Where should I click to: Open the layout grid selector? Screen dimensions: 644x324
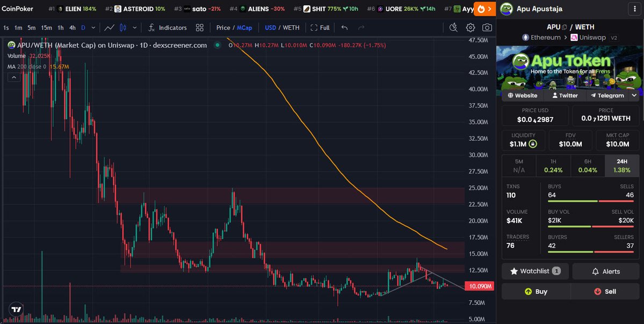click(x=200, y=27)
